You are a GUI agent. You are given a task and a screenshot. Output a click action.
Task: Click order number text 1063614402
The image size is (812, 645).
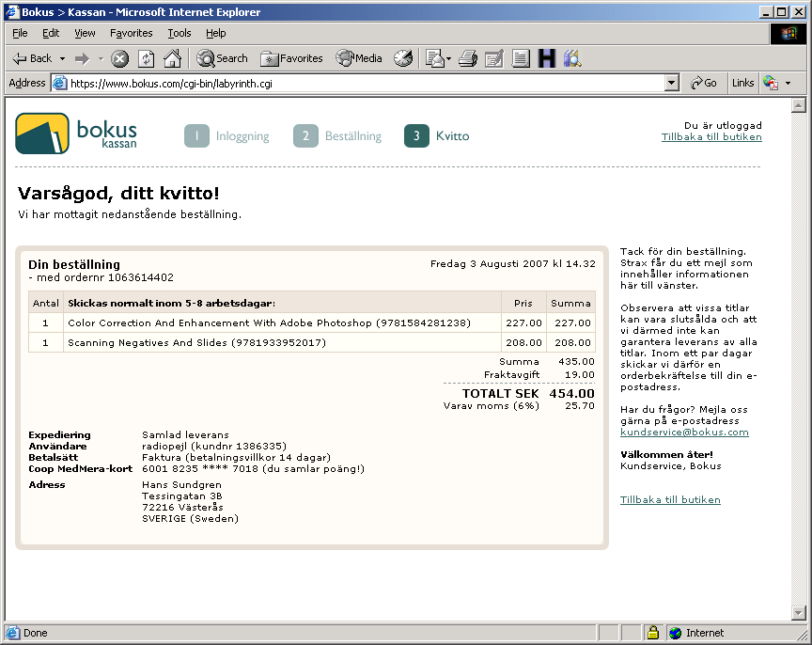[140, 277]
